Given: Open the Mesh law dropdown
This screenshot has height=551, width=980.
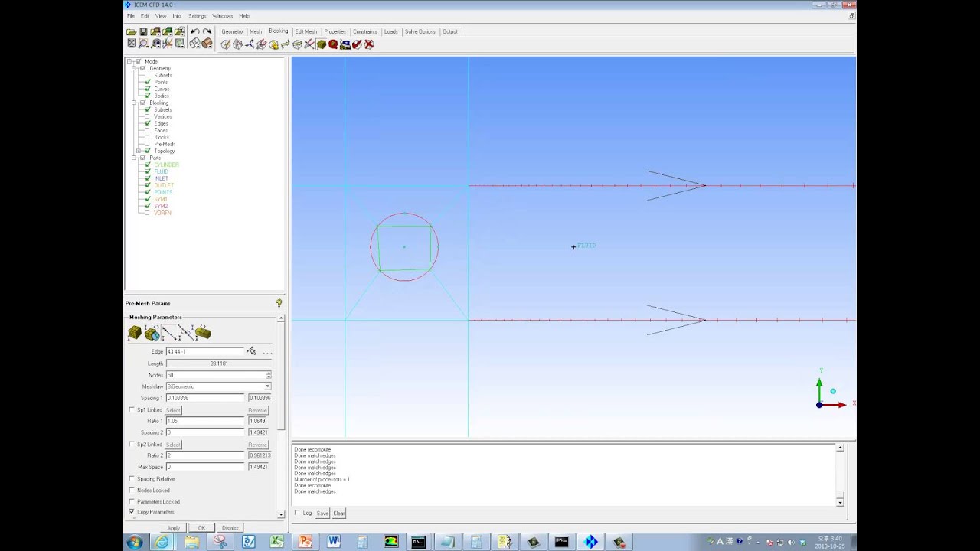Looking at the screenshot, I should click(x=267, y=386).
